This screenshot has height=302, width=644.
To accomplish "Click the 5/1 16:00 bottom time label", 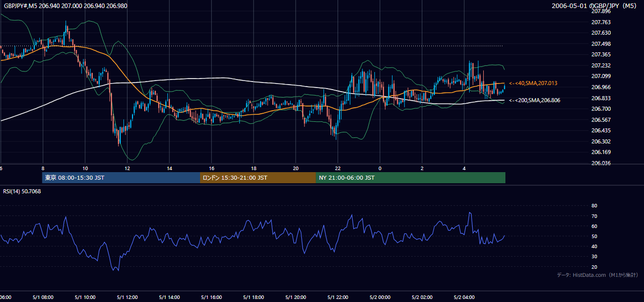I will point(212,297).
